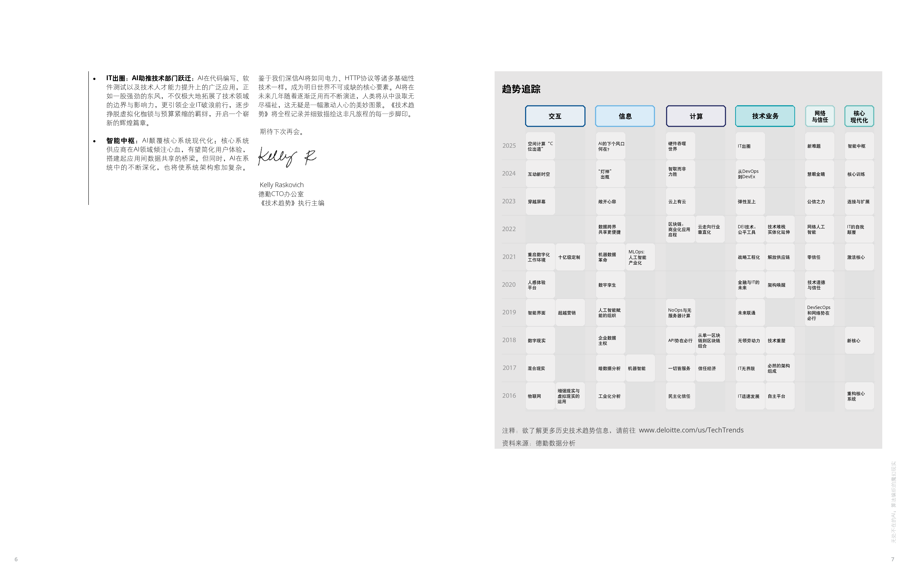This screenshot has width=909, height=588.
Task: Select the 数据跨界共享更便捷 cell
Action: [x=610, y=229]
